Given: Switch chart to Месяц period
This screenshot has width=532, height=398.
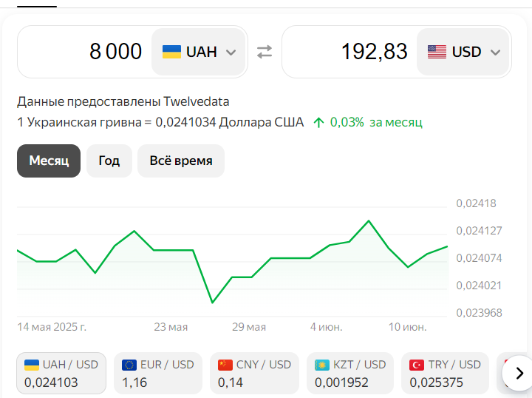Looking at the screenshot, I should point(49,161).
